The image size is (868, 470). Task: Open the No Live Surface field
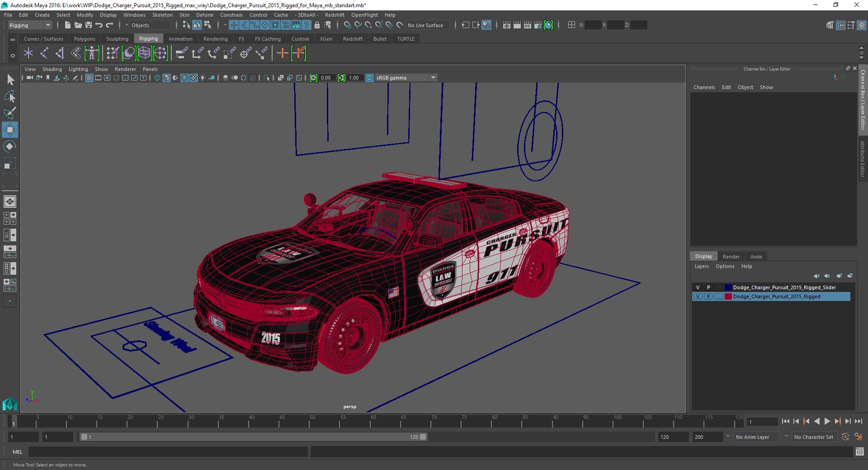(x=428, y=25)
